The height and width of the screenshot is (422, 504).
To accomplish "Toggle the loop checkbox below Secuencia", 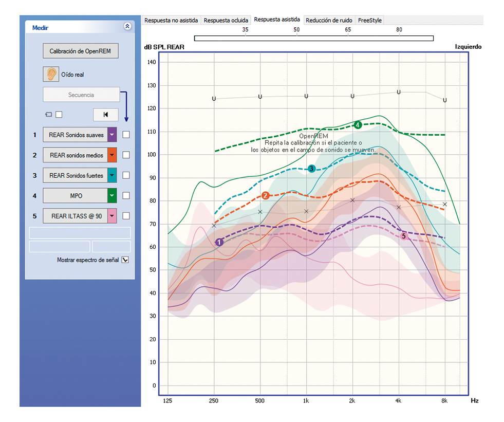I will pyautogui.click(x=59, y=114).
